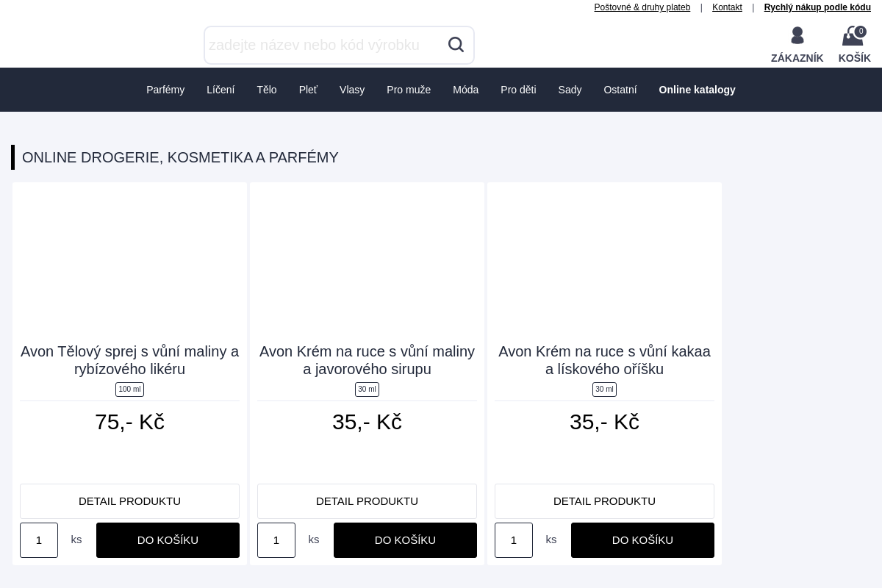Add maliny javorový krém Do košíku
Viewport: 882px width, 588px height.
click(405, 540)
